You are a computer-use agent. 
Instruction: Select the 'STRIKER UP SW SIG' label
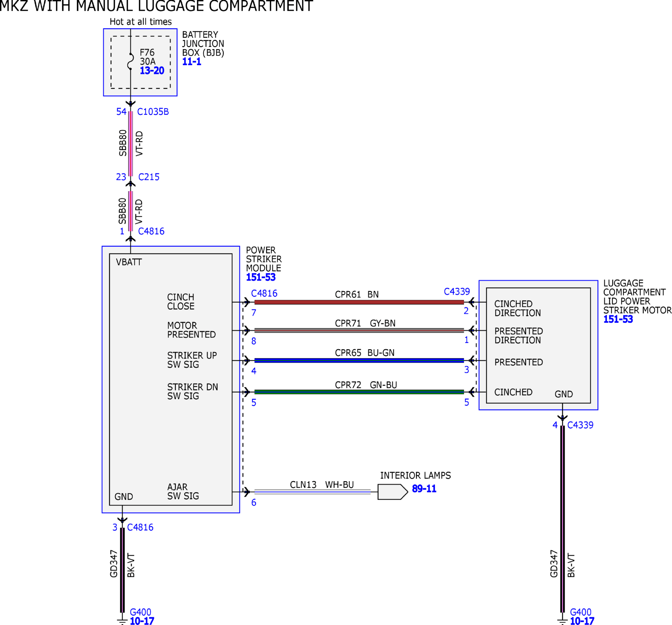coord(192,360)
